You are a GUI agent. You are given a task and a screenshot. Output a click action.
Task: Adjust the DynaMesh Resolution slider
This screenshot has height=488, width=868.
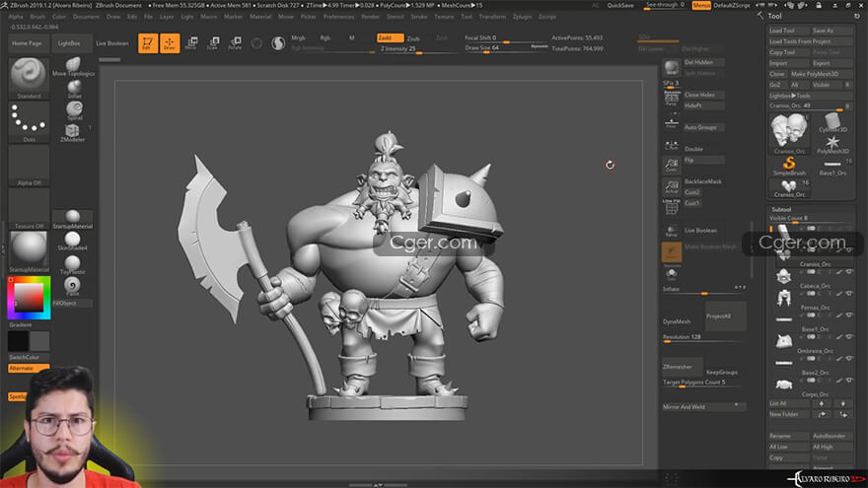tap(703, 338)
